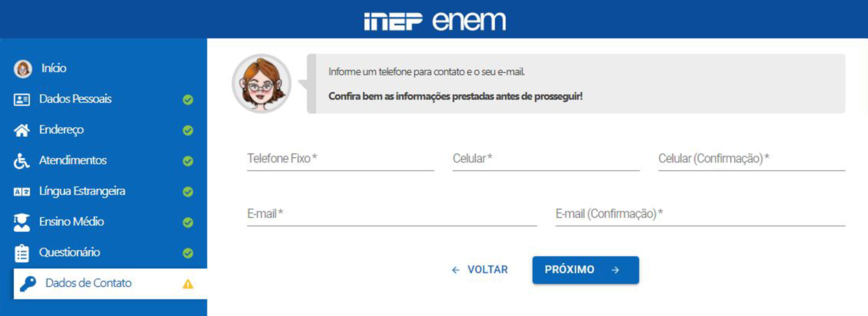This screenshot has width=868, height=316.
Task: Click the green checkmark beside Questionário
Action: (x=188, y=253)
